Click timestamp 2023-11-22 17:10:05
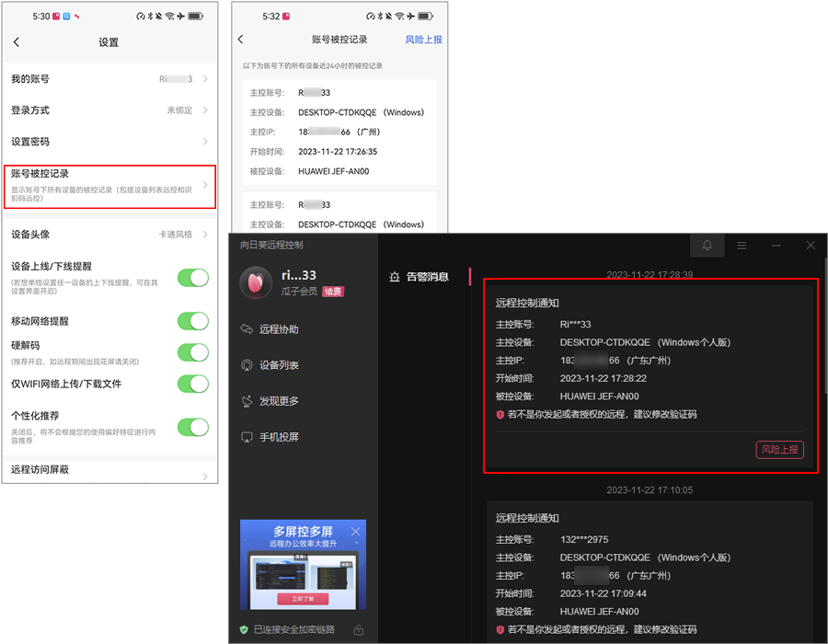The height and width of the screenshot is (644, 828). coord(650,489)
